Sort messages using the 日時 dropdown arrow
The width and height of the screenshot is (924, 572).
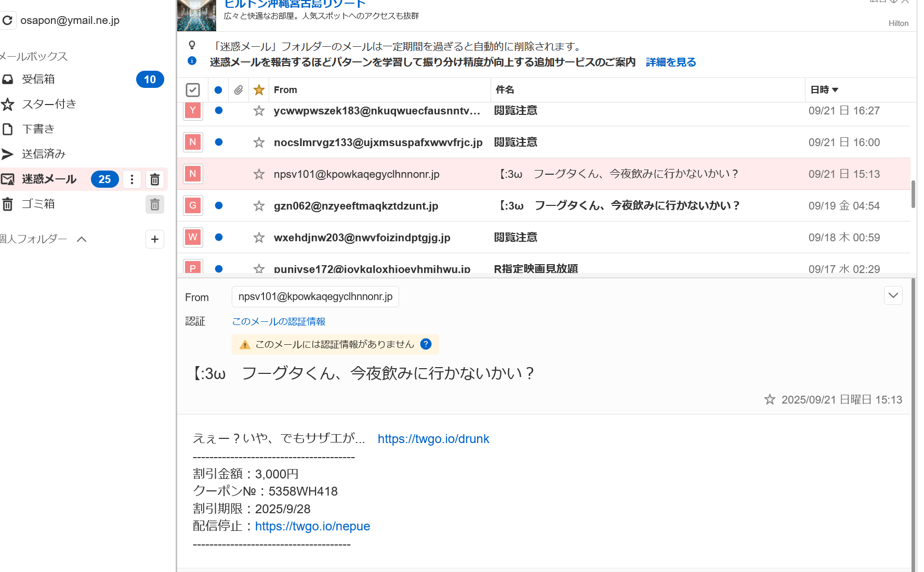tap(835, 90)
